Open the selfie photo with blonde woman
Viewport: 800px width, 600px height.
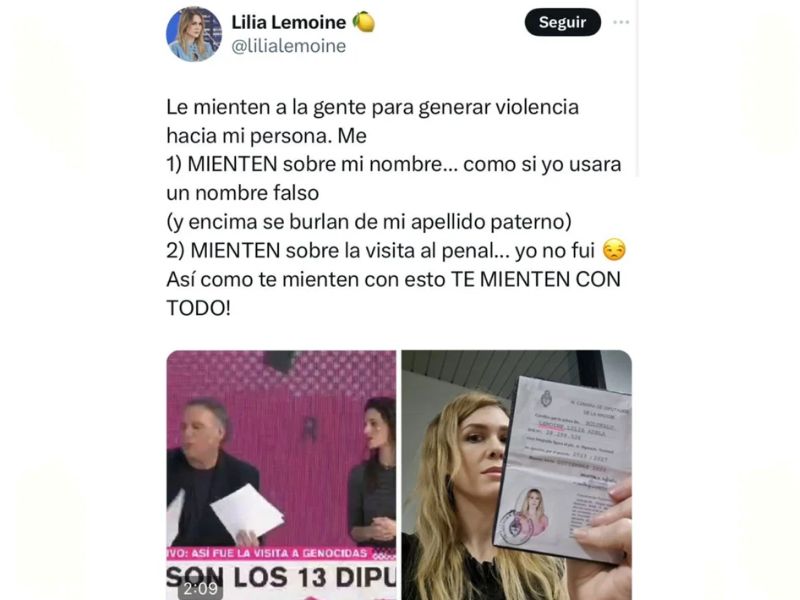click(x=516, y=475)
